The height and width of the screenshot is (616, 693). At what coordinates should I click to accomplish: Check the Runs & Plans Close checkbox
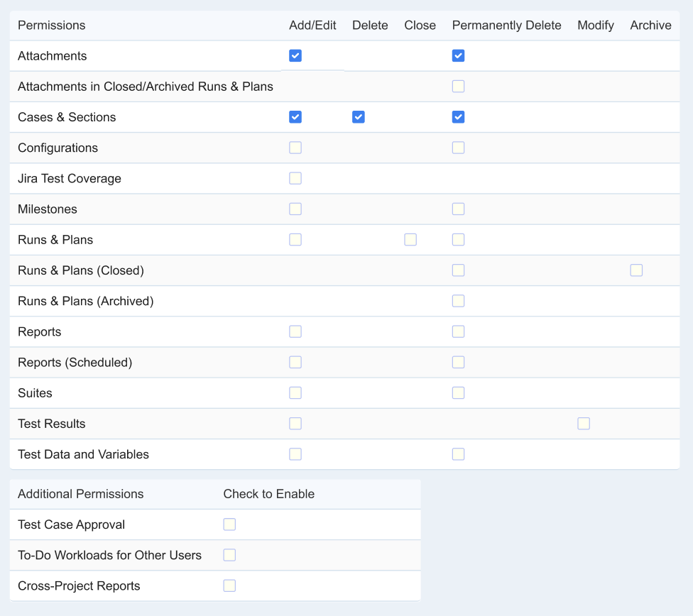coord(410,239)
